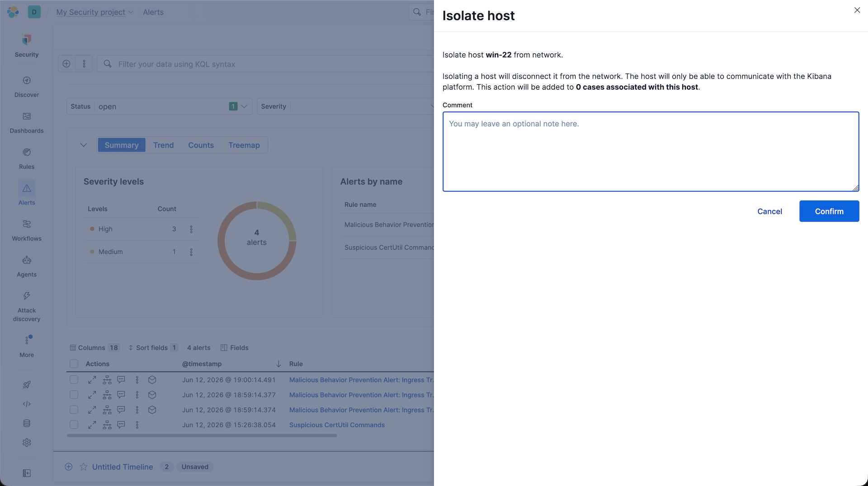Expand the first alert's details view
The width and height of the screenshot is (868, 486).
coord(92,380)
